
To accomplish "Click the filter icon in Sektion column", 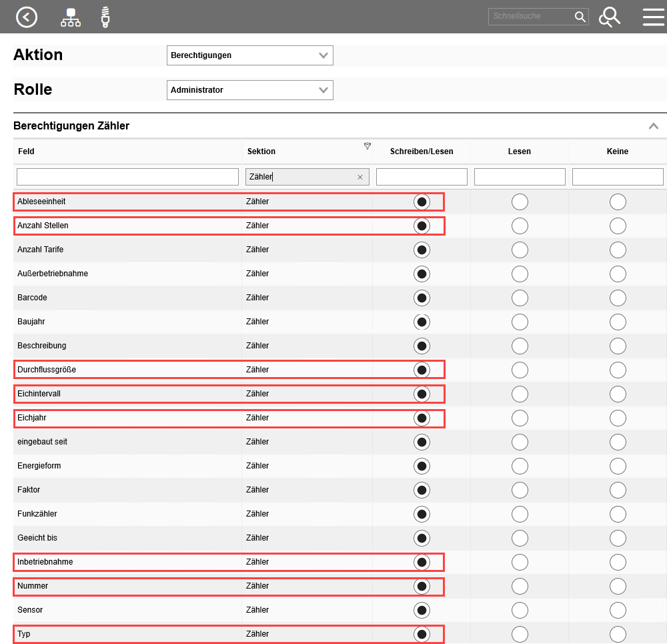I will point(367,146).
